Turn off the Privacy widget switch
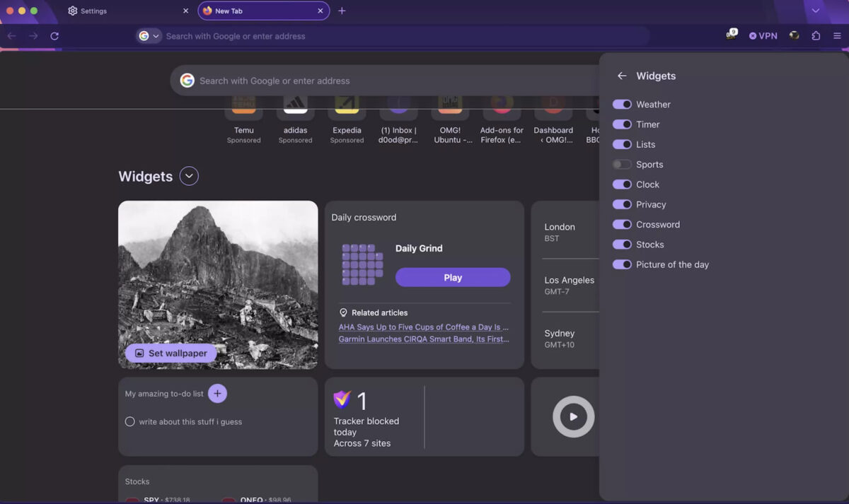 (622, 204)
